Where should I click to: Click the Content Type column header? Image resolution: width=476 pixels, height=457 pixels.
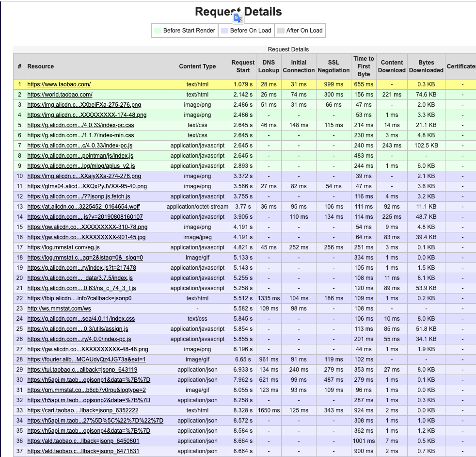coord(197,66)
